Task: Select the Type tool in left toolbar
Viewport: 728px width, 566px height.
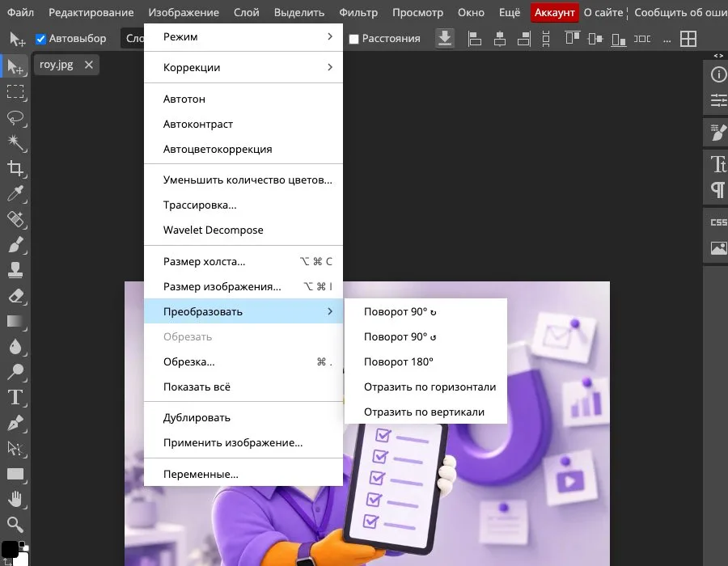Action: [15, 397]
